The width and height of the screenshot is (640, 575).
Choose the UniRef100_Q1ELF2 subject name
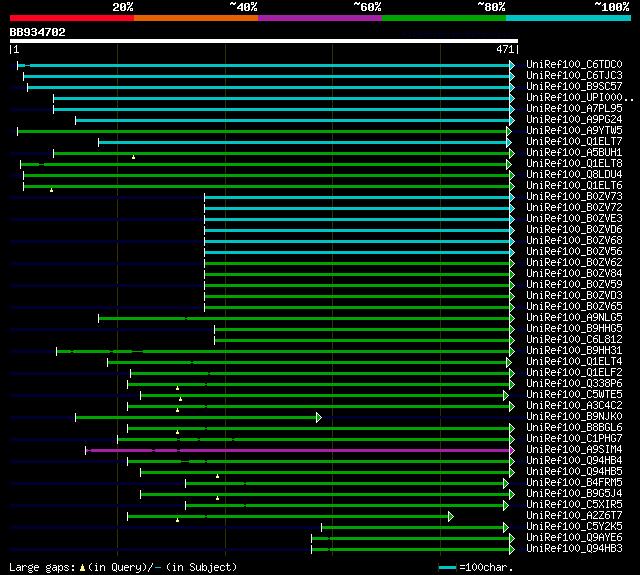click(574, 373)
